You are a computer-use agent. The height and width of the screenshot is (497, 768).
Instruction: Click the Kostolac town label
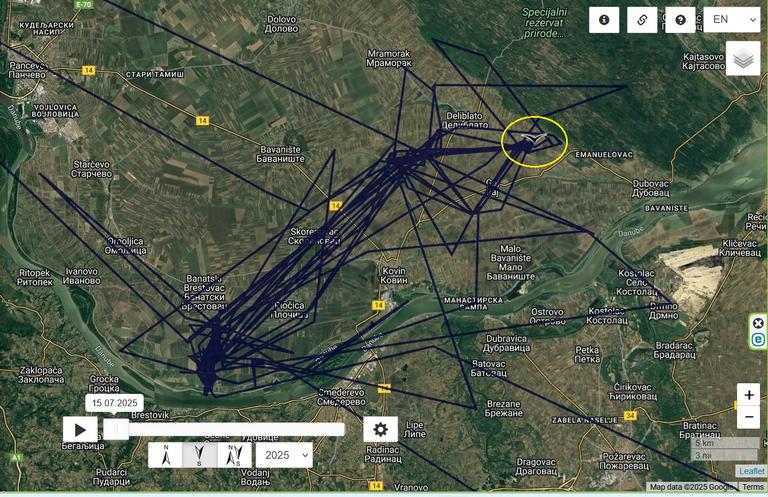coord(607,315)
